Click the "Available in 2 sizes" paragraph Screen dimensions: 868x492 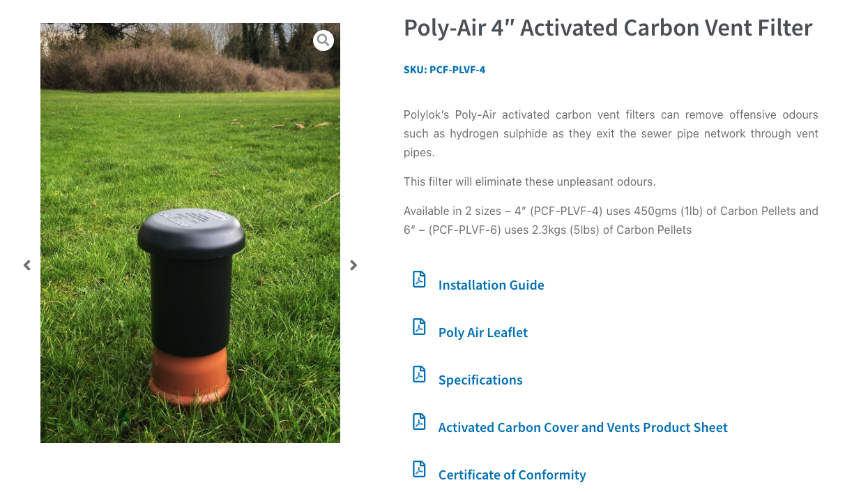click(x=611, y=220)
